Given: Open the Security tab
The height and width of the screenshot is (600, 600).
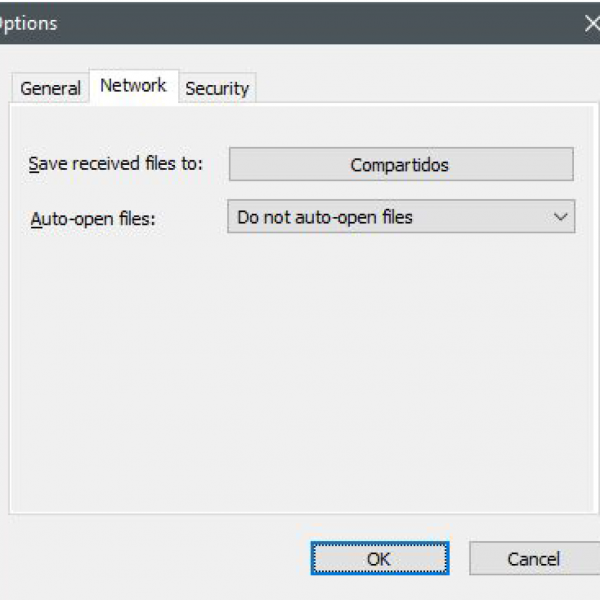Looking at the screenshot, I should 216,88.
